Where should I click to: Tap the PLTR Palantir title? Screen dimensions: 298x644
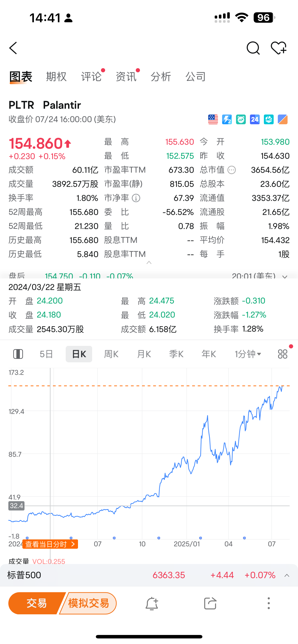(x=45, y=105)
